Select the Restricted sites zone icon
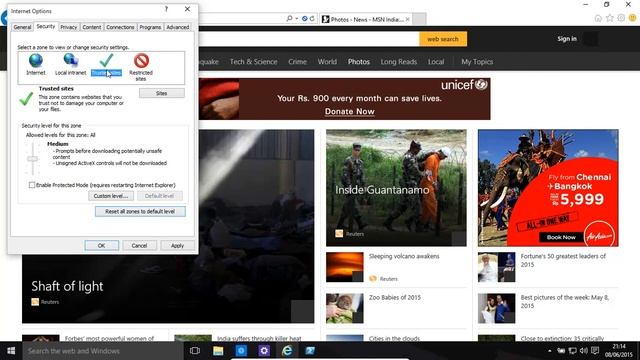Viewport: 640px width, 360px height. click(141, 61)
